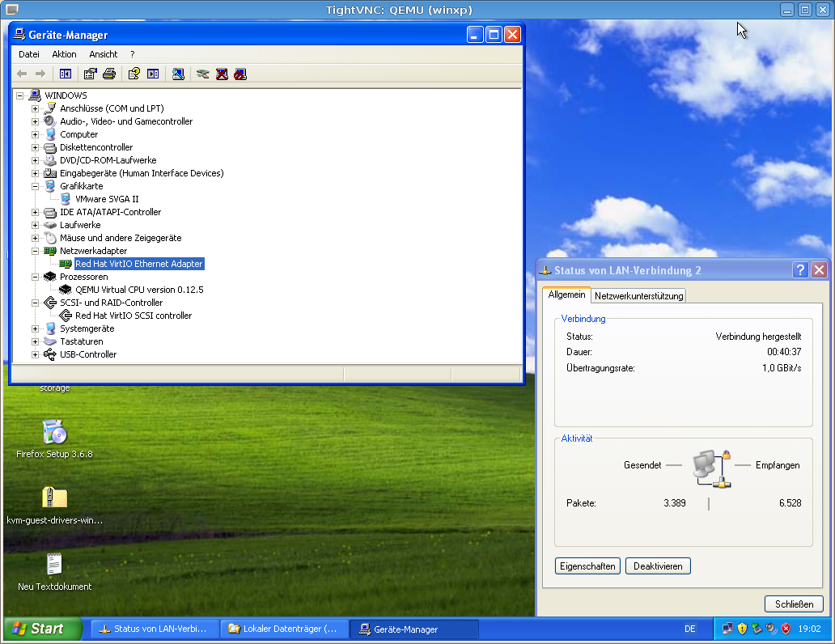Expand the USB-Controller node
This screenshot has height=644, width=835.
coord(35,354)
